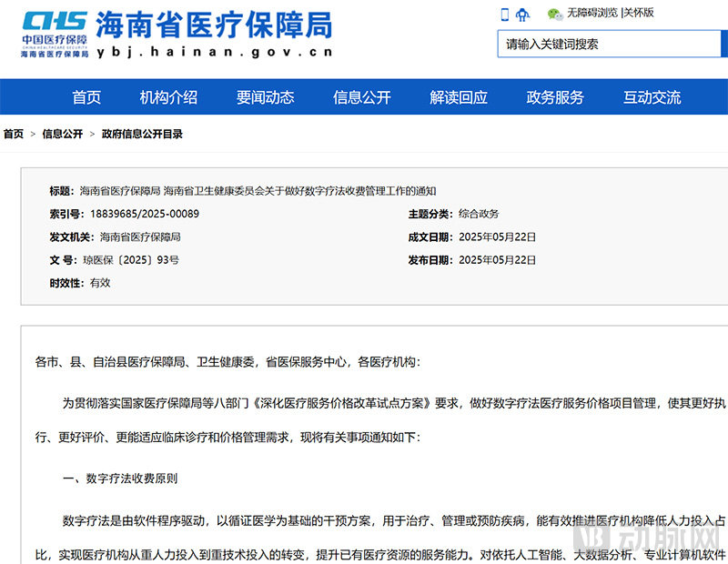Image resolution: width=728 pixels, height=564 pixels.
Task: Click the 海南省医疗保障局 site title banner
Action: (214, 25)
